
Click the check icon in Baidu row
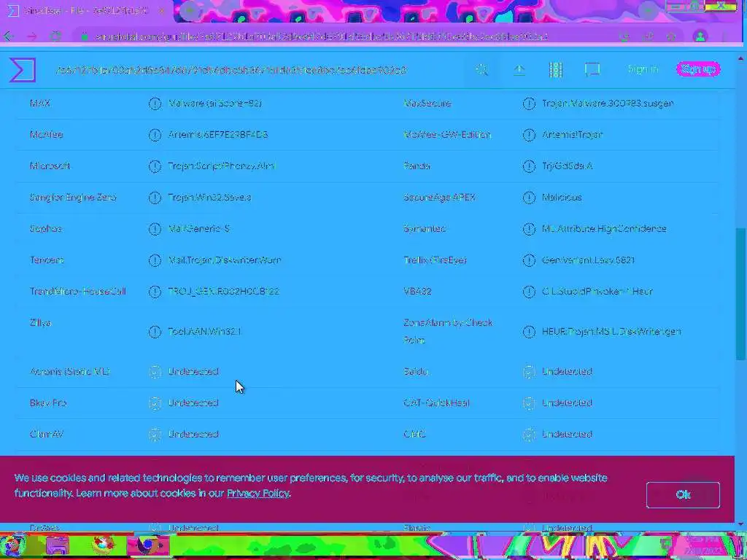529,371
